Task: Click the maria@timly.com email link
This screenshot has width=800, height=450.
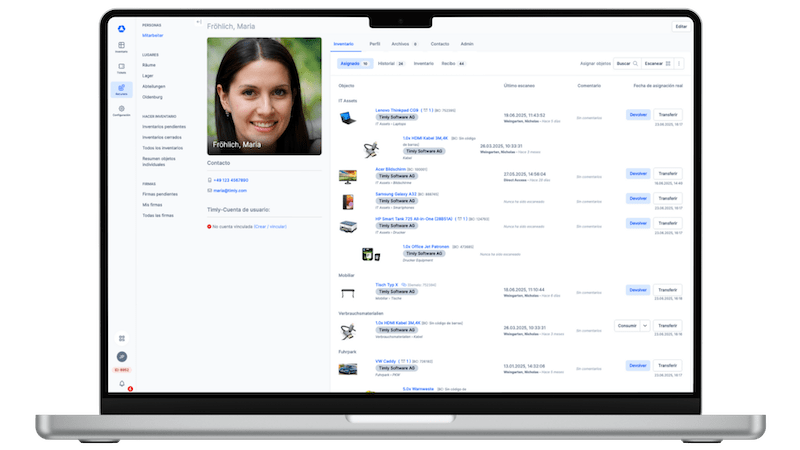Action: coord(230,190)
